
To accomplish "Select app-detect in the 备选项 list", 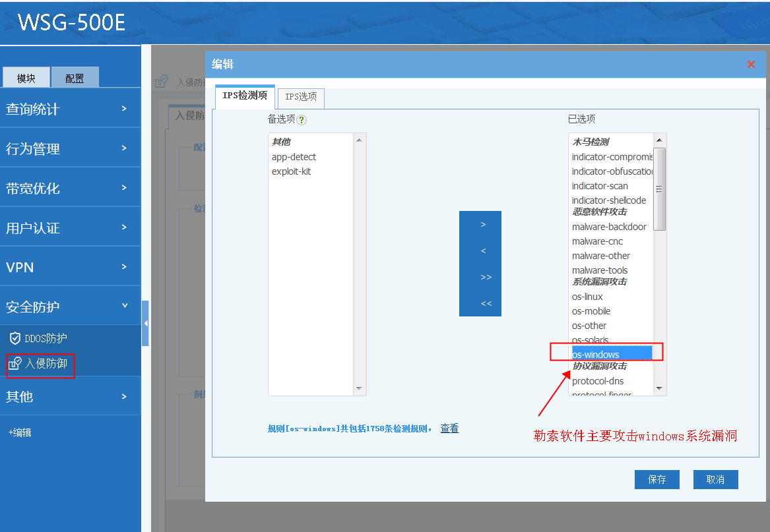I will pos(294,157).
